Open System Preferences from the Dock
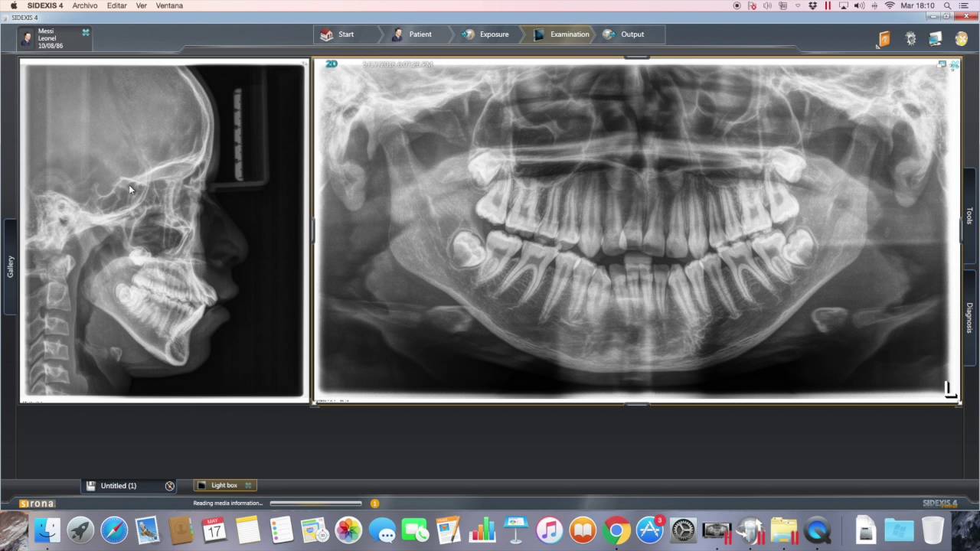This screenshot has height=551, width=980. coord(683,530)
